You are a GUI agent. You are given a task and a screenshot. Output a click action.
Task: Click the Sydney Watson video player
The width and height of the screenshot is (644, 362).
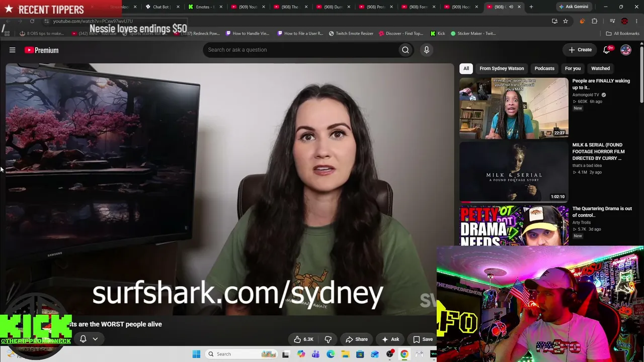pos(229,189)
